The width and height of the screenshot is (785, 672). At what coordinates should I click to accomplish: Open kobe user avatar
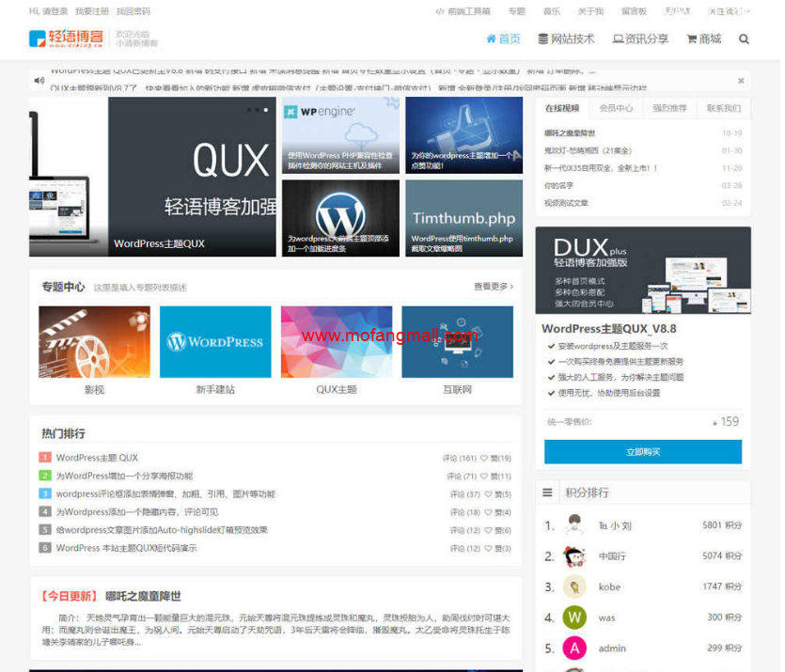click(574, 586)
